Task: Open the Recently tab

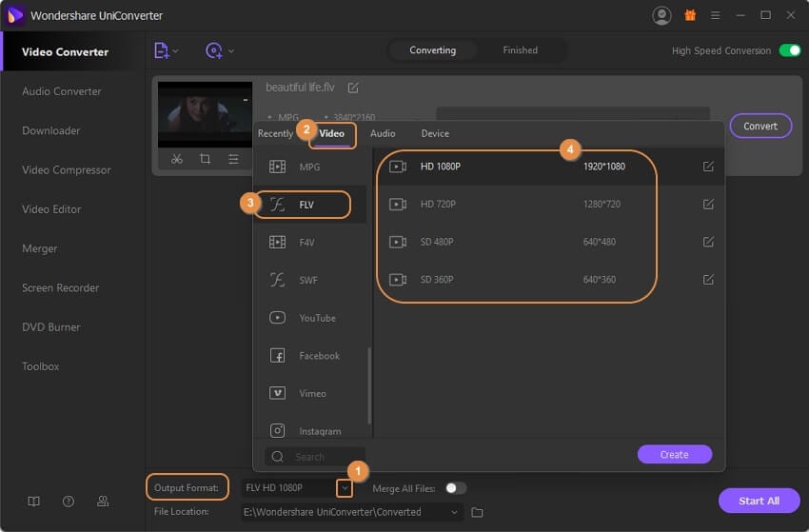Action: coord(275,133)
